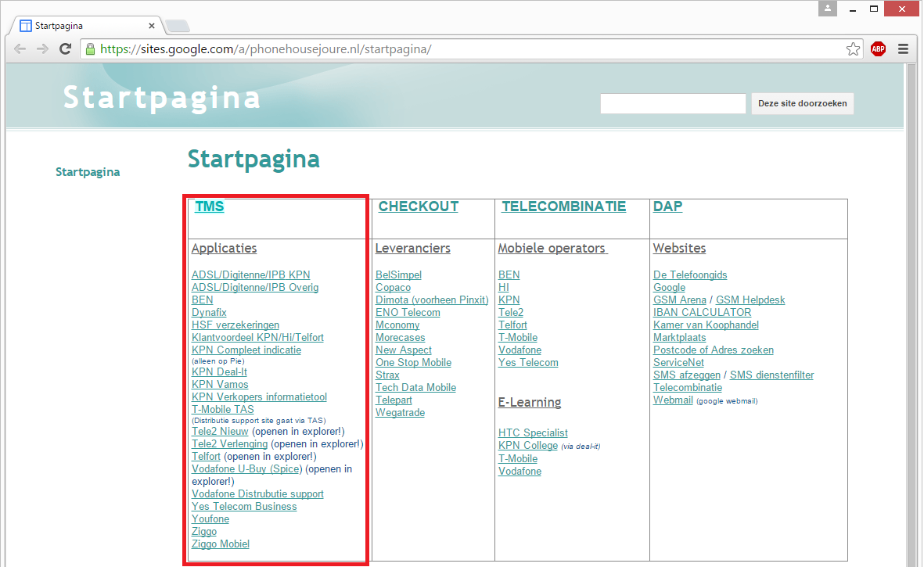
Task: Open ADSL/Digitenne/IPB Overig link
Action: (x=255, y=287)
